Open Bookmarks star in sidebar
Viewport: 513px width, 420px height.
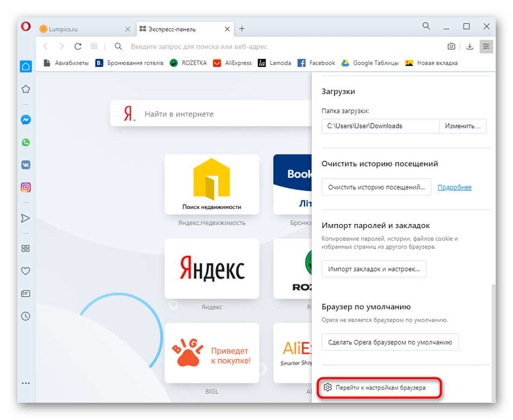(26, 89)
